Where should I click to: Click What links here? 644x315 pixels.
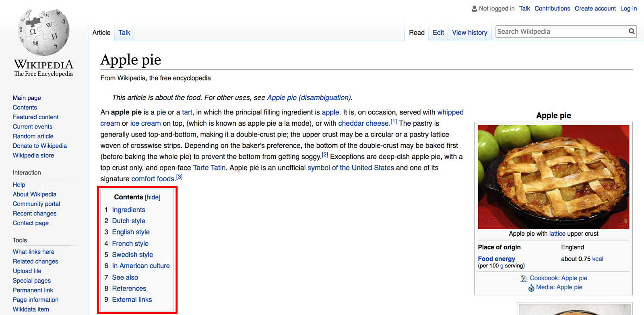tap(33, 252)
